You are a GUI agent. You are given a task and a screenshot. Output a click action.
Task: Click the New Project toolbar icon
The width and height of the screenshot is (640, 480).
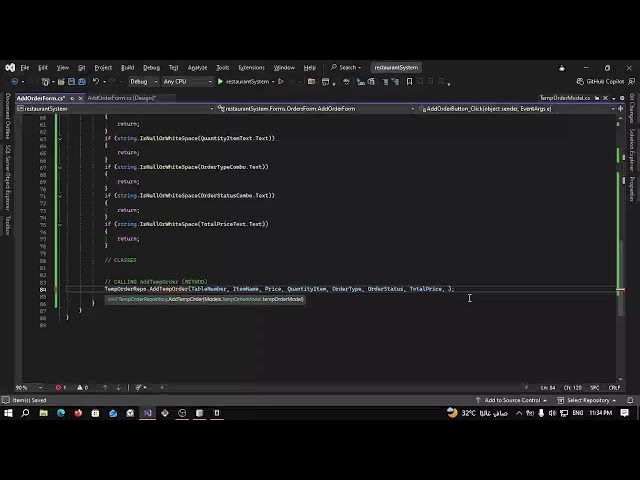point(45,82)
